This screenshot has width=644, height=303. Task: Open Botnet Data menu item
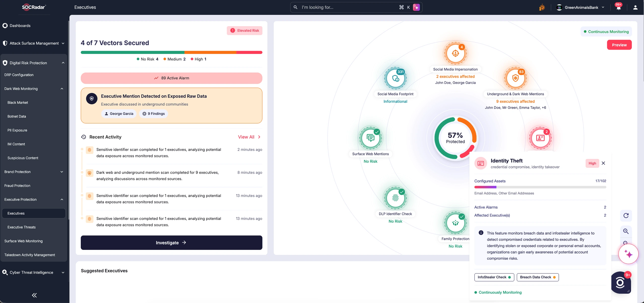[17, 117]
